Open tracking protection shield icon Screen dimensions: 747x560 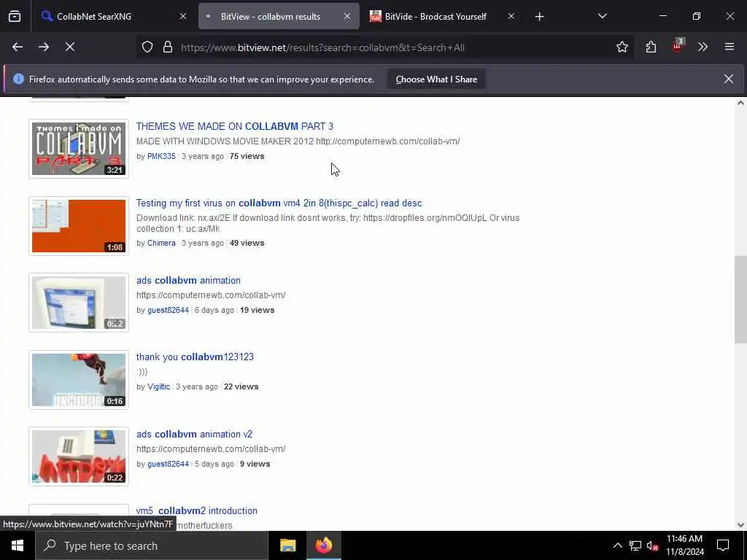point(147,47)
